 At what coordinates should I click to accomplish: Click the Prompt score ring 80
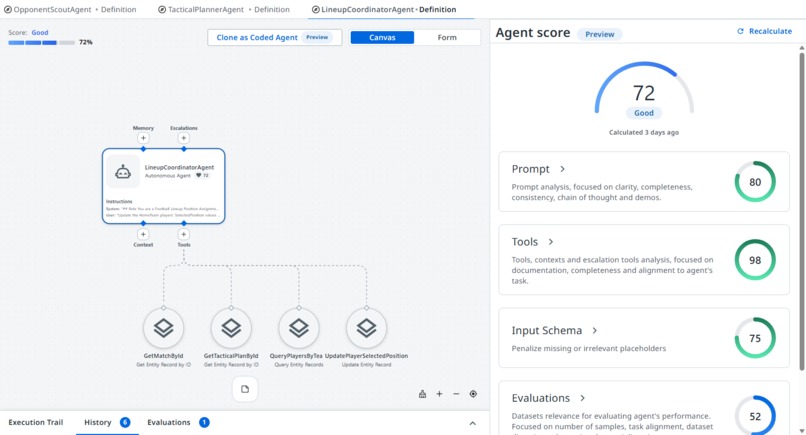755,182
